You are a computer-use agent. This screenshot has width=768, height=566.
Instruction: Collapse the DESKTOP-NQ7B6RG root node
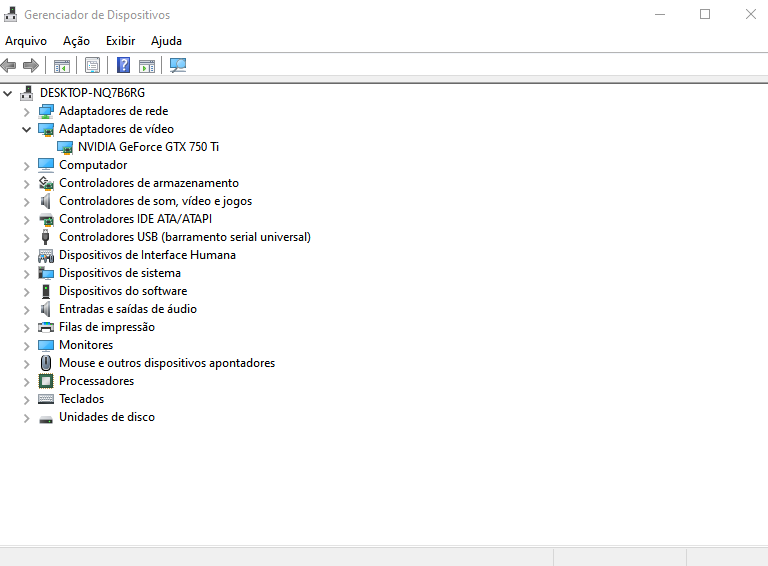tap(7, 93)
